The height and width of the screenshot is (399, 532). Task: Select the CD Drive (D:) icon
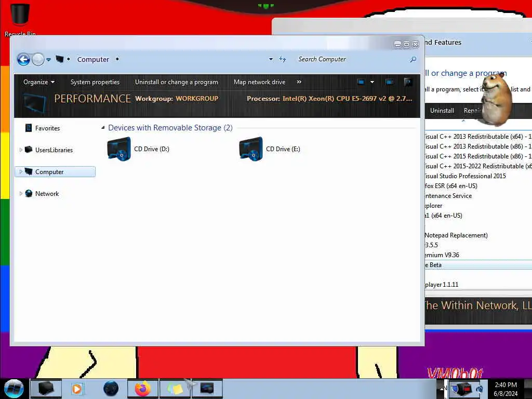[119, 149]
